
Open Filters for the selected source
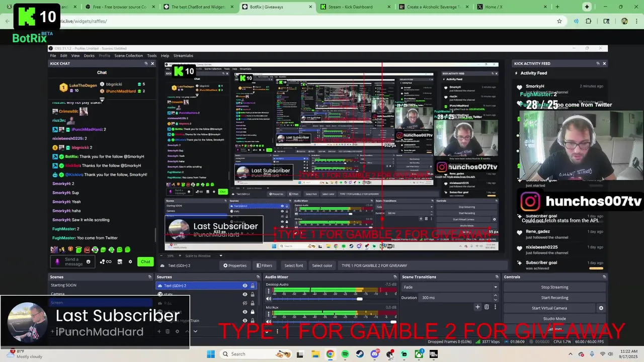264,265
